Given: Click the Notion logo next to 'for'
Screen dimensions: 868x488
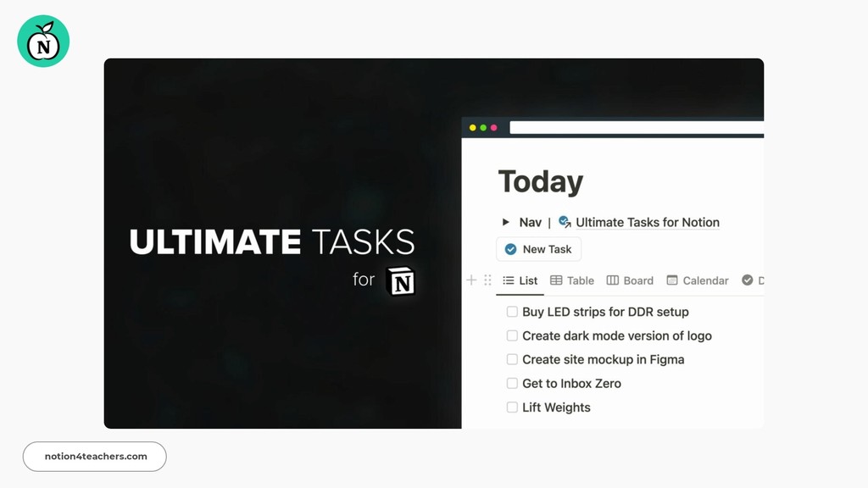Looking at the screenshot, I should tap(398, 280).
